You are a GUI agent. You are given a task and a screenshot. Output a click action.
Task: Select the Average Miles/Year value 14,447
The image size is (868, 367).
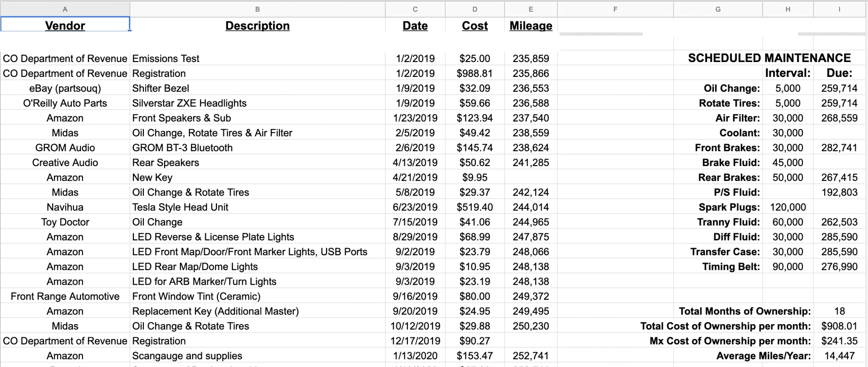[x=839, y=356]
